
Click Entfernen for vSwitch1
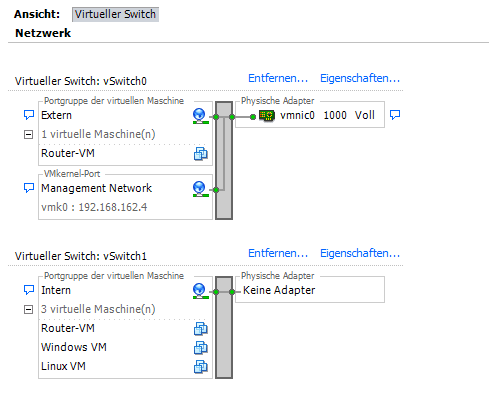tap(278, 253)
